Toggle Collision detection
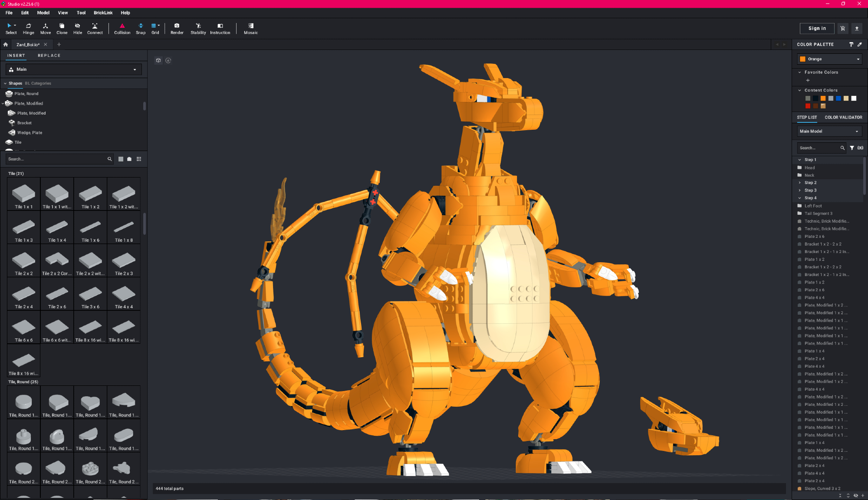Viewport: 868px width, 500px height. click(x=122, y=29)
